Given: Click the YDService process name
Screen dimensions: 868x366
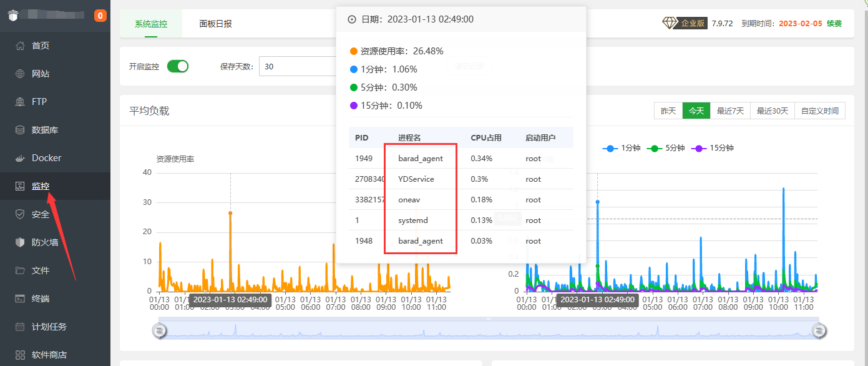Looking at the screenshot, I should (x=416, y=179).
